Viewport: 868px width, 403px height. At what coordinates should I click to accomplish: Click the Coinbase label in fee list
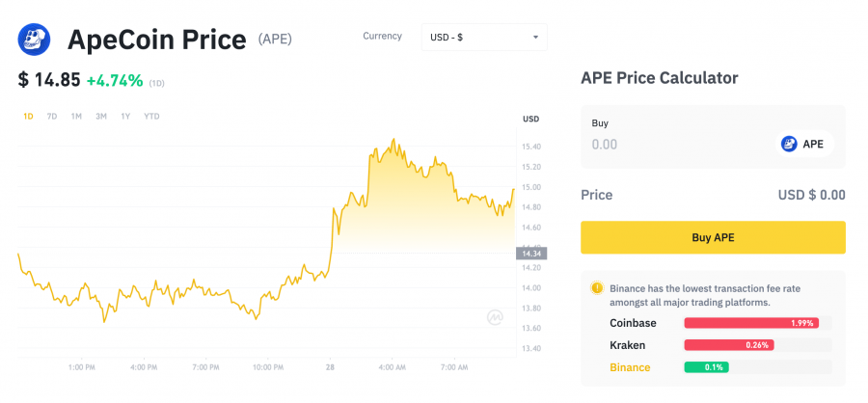pos(633,323)
